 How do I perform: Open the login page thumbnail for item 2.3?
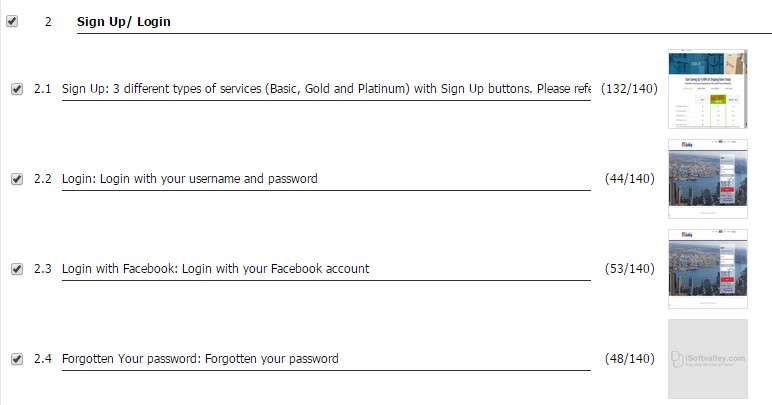tap(708, 269)
